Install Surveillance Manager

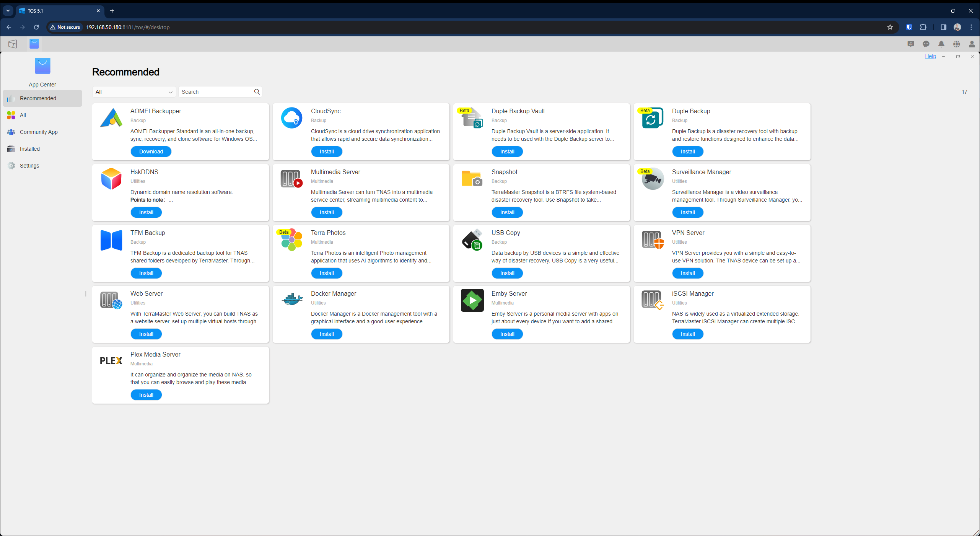688,212
